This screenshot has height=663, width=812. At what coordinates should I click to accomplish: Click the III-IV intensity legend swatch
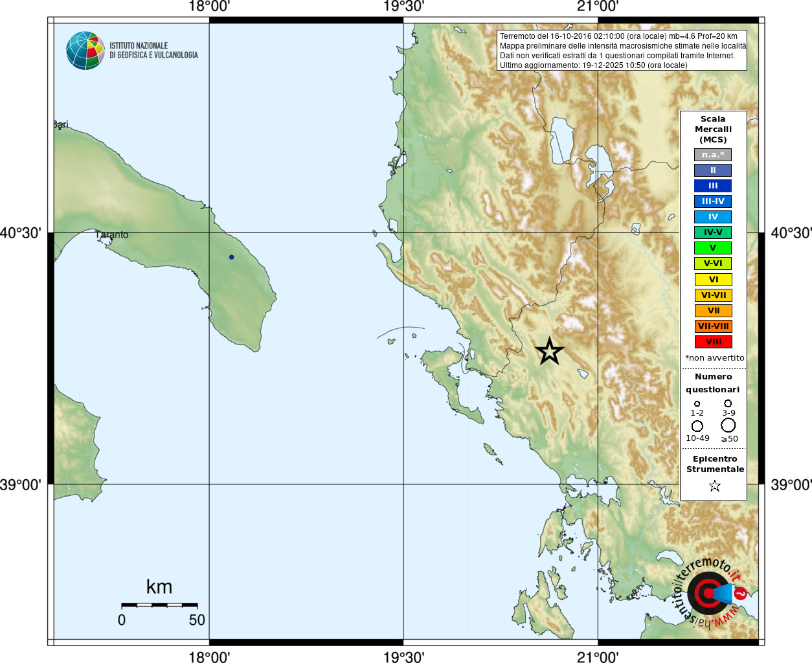713,201
